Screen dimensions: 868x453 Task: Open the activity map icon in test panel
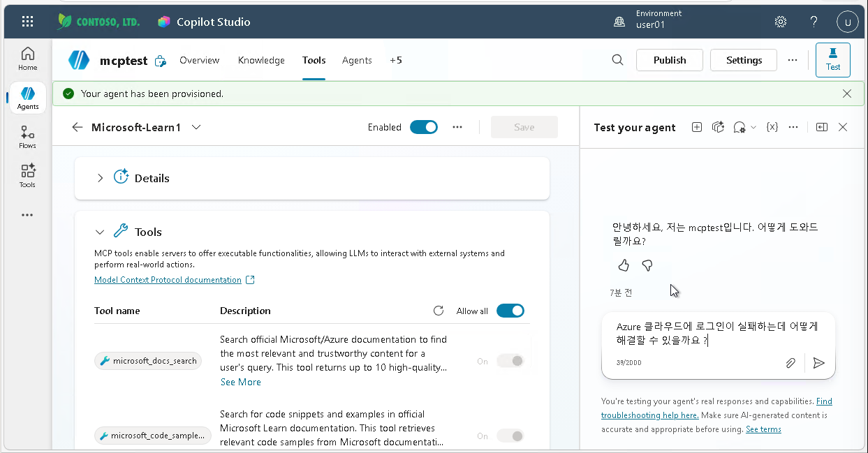click(718, 127)
